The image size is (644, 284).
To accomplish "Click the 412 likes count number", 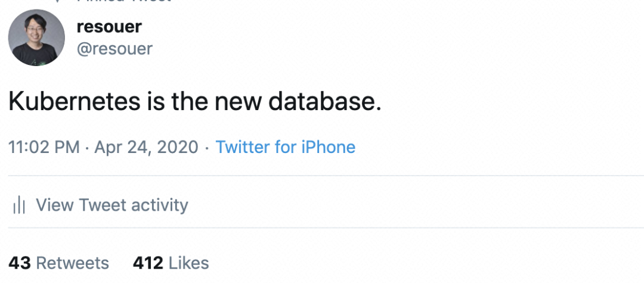I will point(148,263).
